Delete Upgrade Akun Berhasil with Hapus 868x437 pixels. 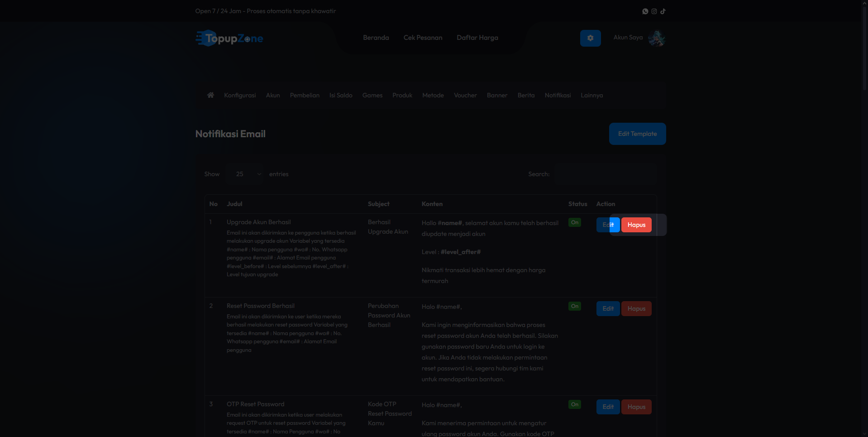pos(636,225)
